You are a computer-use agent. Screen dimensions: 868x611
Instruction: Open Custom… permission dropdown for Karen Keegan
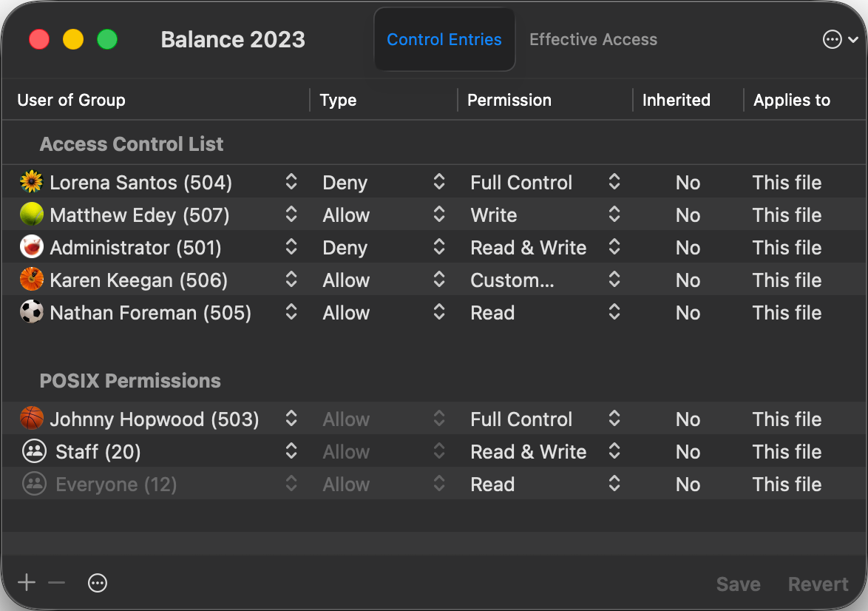[x=614, y=280]
